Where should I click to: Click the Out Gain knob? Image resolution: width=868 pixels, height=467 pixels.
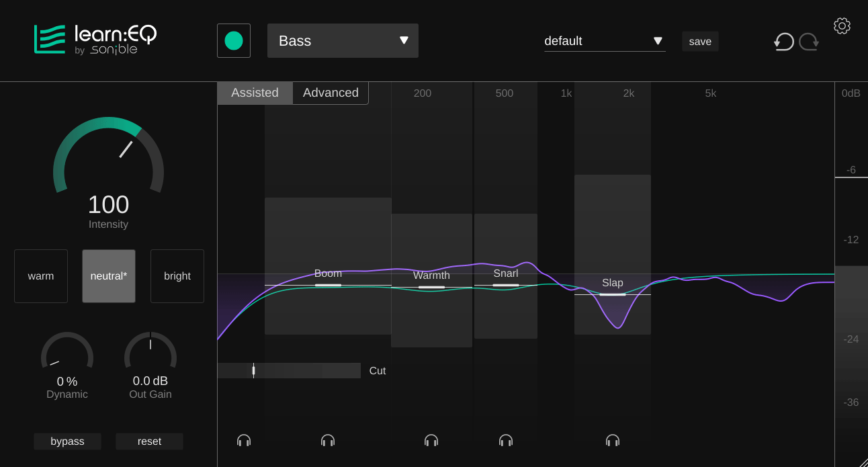click(150, 350)
